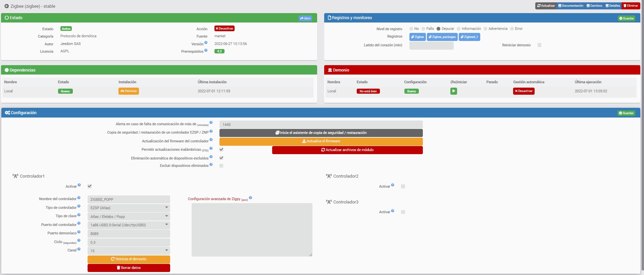The height and width of the screenshot is (275, 644).
Task: Click Actualizar archivos de módulo button
Action: [x=347, y=150]
